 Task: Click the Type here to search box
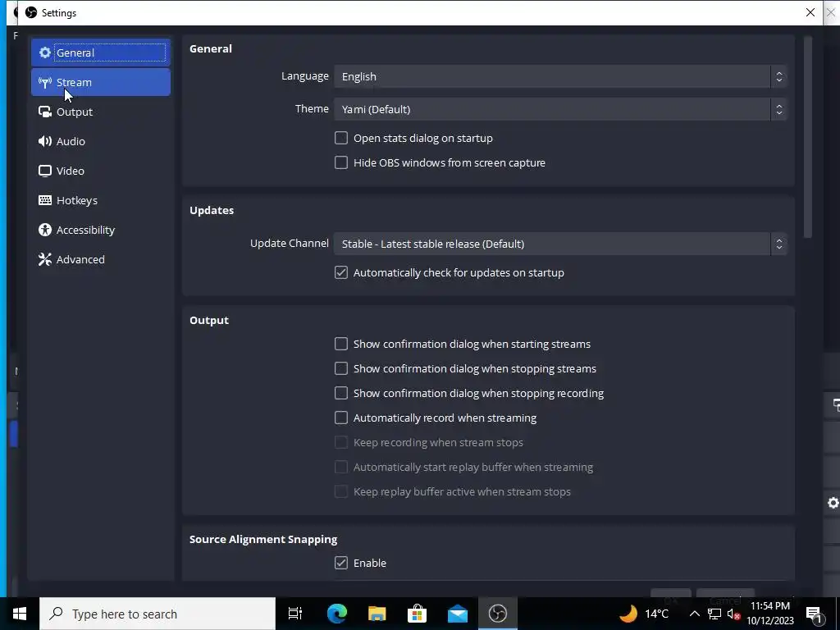pos(157,614)
